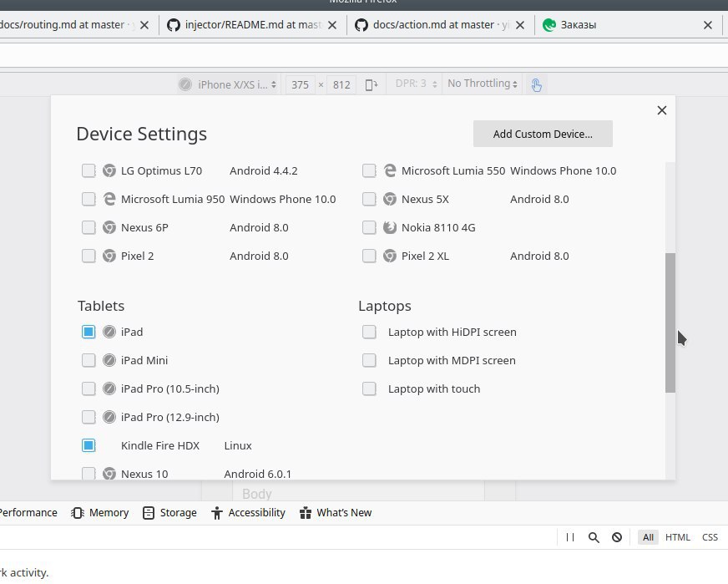This screenshot has height=584, width=728.
Task: Click the network search magnifier icon
Action: pos(594,537)
